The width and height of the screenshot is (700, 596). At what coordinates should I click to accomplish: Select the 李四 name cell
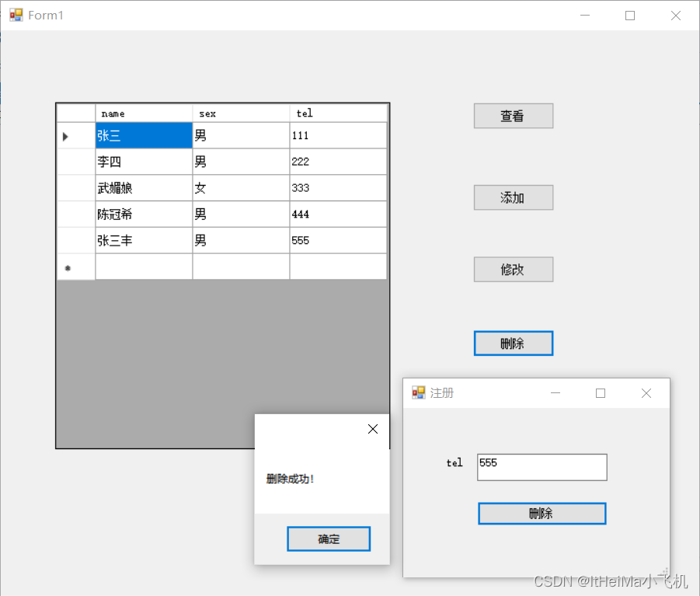144,162
